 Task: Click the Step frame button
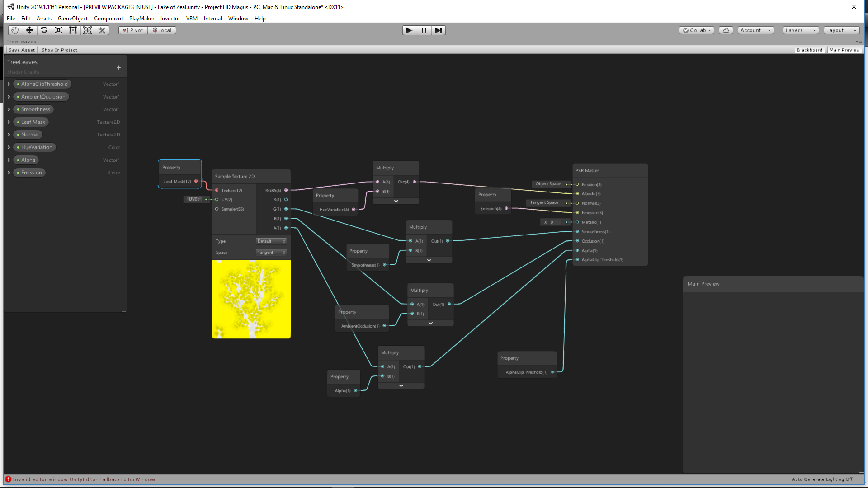(x=438, y=30)
